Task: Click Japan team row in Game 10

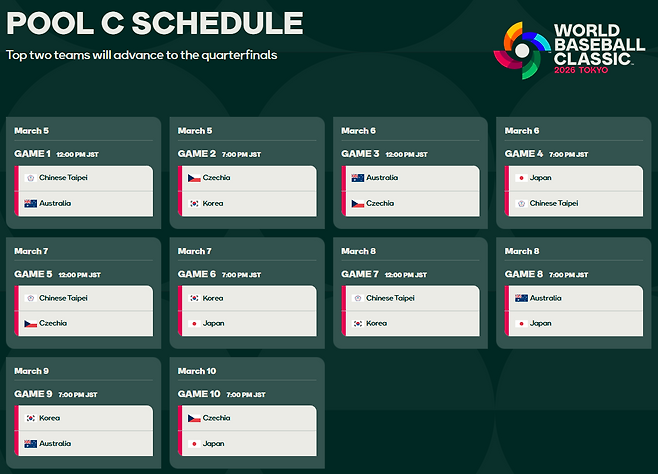Action: coord(249,443)
